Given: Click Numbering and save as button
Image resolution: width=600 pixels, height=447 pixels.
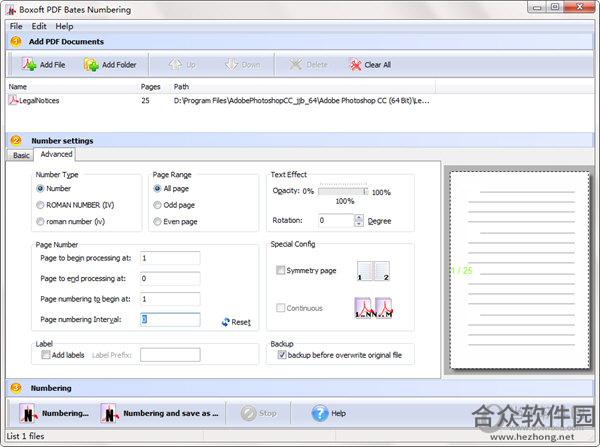Looking at the screenshot, I should [x=159, y=413].
